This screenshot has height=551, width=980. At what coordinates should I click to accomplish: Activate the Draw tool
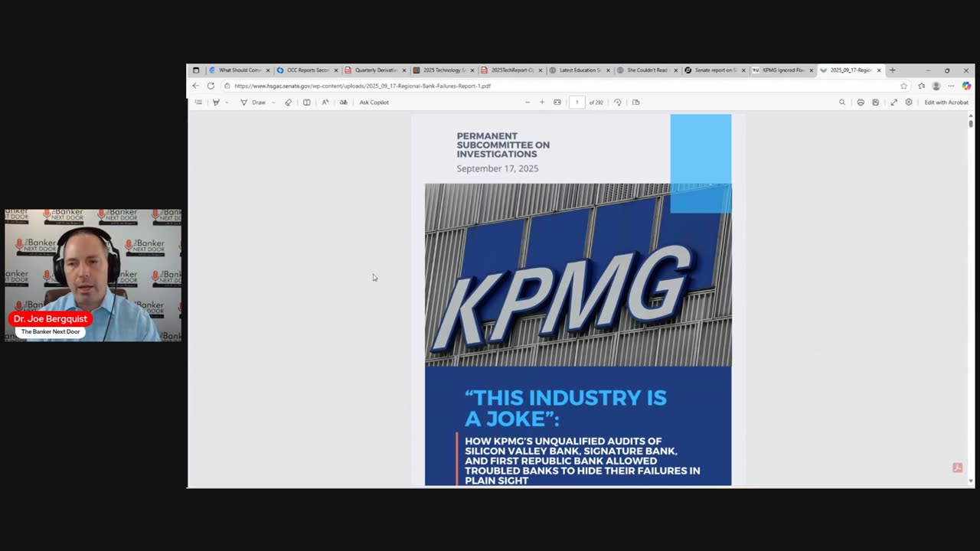[x=253, y=102]
